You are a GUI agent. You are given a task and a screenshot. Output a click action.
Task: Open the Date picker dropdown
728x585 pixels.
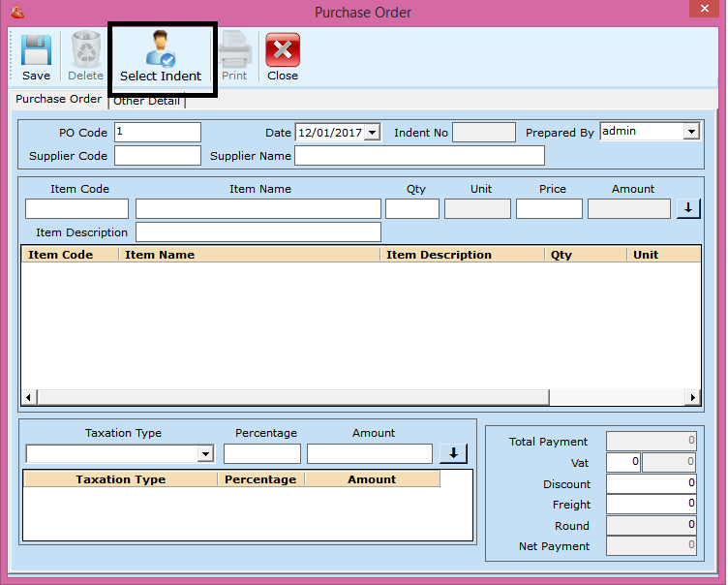coord(372,133)
